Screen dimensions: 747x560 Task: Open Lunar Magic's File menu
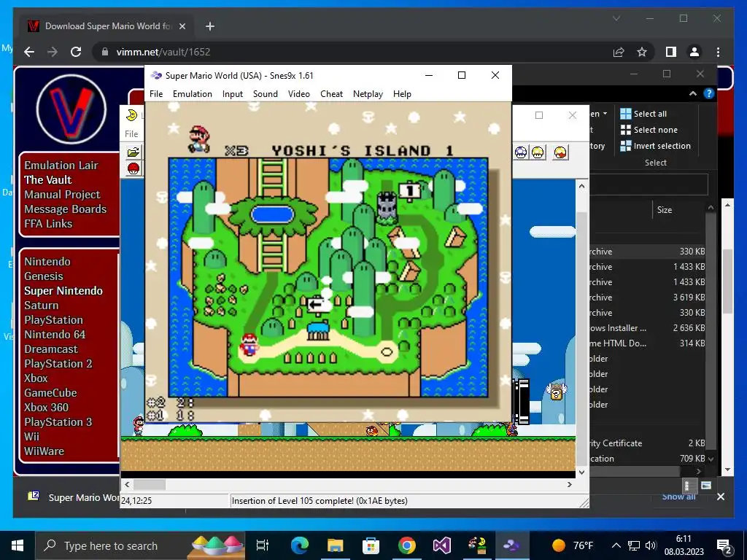(131, 134)
